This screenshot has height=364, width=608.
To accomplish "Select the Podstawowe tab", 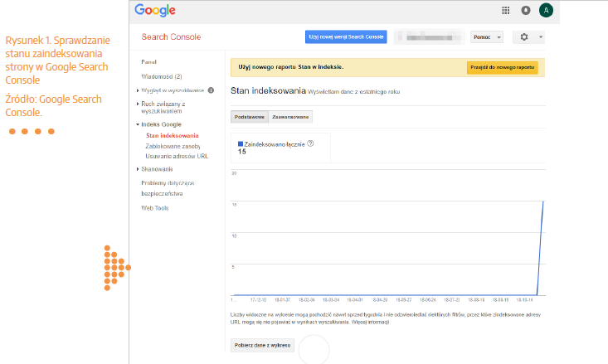I will point(250,117).
